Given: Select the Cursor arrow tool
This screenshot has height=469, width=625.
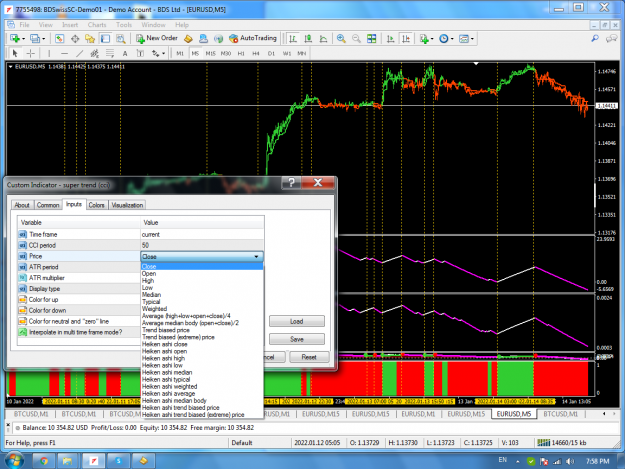Looking at the screenshot, I should [x=15, y=53].
